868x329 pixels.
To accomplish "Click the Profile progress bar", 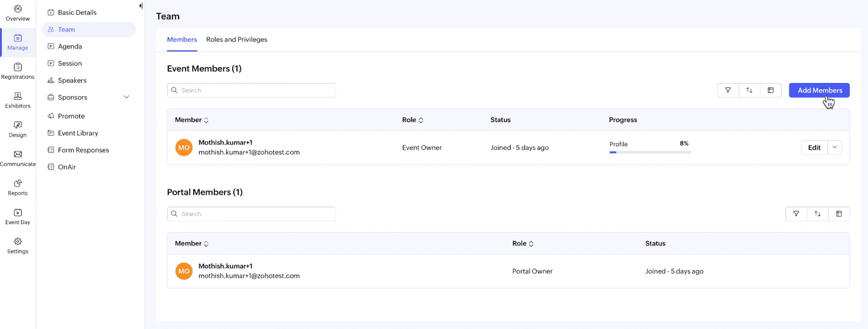I will click(x=650, y=153).
